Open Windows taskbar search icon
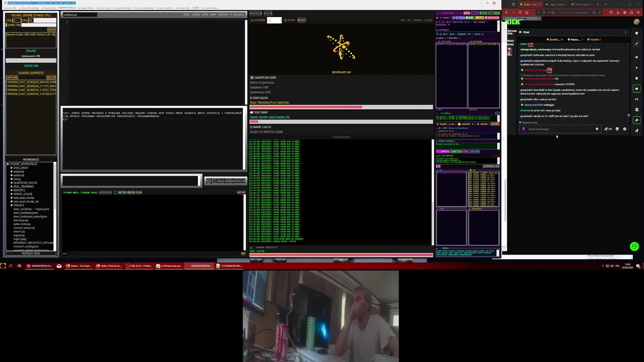Image resolution: width=644 pixels, height=362 pixels. click(11, 265)
